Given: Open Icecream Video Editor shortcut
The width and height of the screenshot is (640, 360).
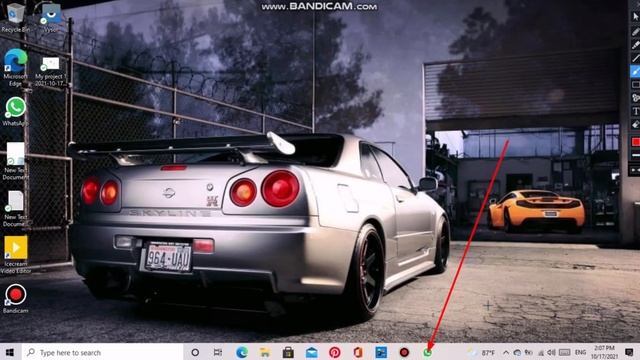Looking at the screenshot, I should (16, 254).
